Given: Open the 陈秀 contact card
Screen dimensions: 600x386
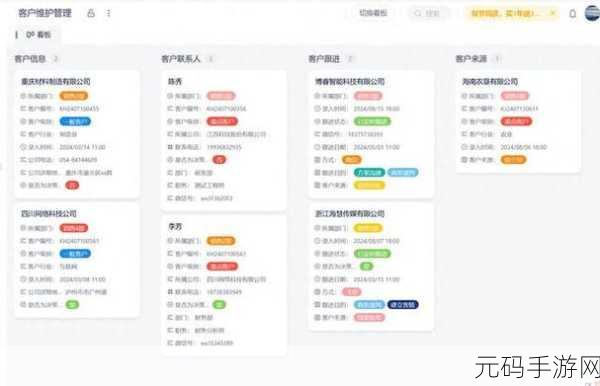Looking at the screenshot, I should (x=224, y=140).
